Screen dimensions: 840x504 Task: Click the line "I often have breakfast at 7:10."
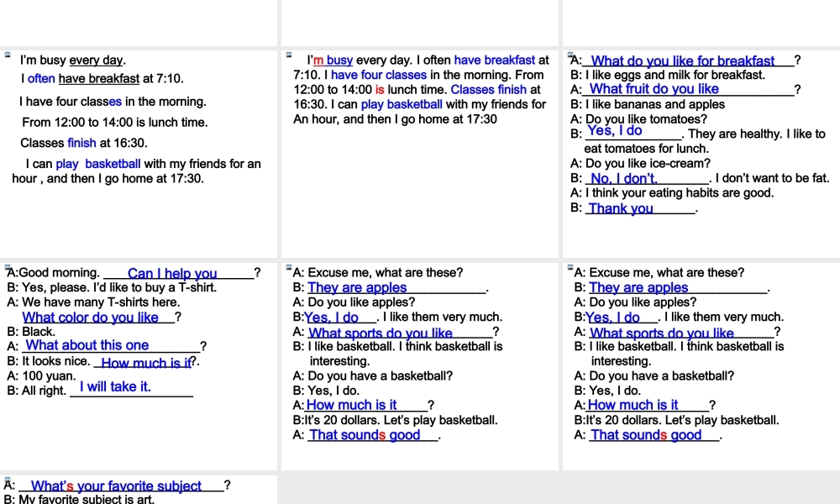coord(102,79)
